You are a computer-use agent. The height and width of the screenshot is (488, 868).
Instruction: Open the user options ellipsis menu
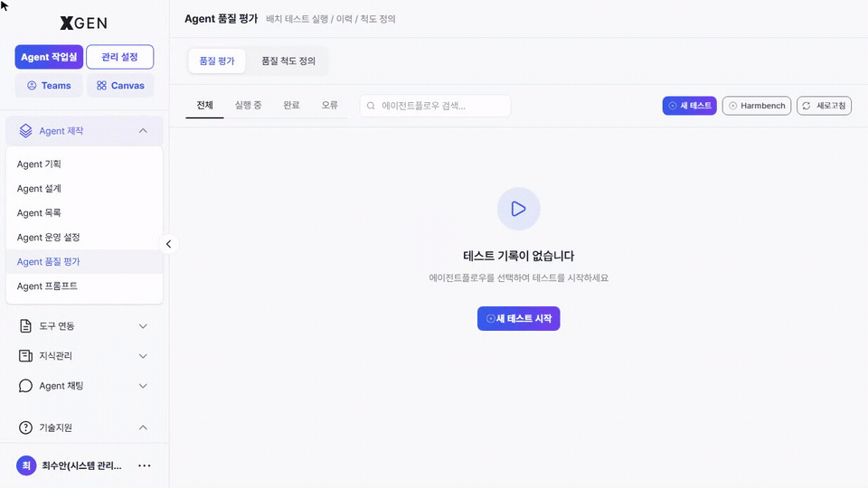[145, 466]
